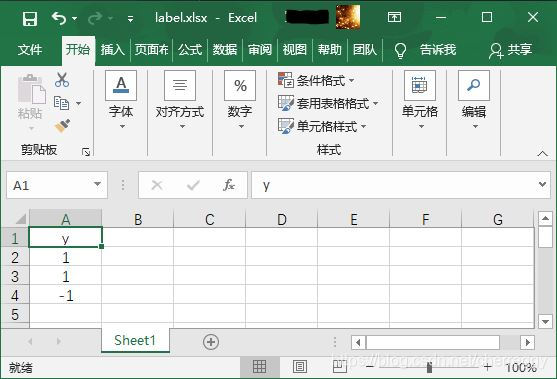
Task: Click the horizontal scrollbar right arrow
Action: coord(528,342)
